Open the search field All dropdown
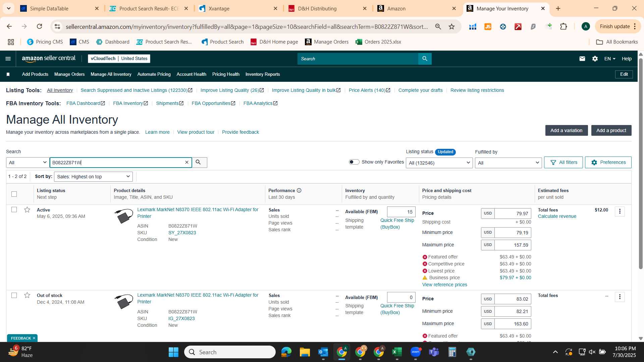The width and height of the screenshot is (644, 362). point(28,163)
